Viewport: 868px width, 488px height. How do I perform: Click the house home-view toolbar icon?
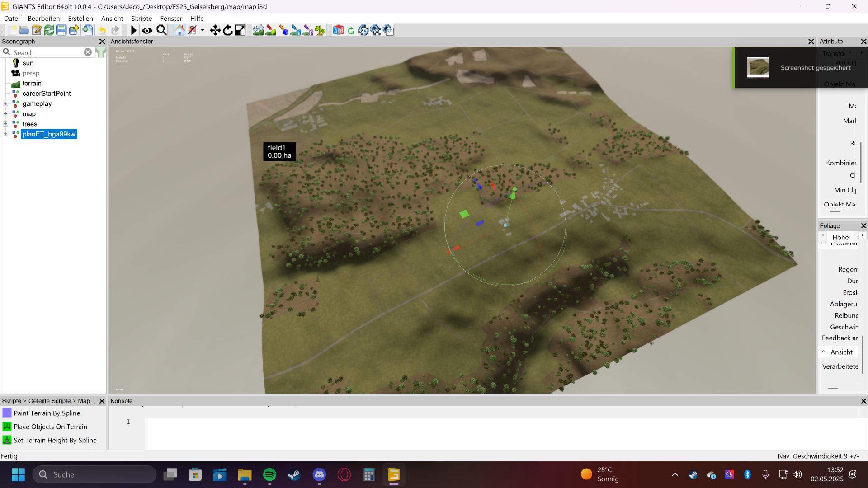click(179, 30)
